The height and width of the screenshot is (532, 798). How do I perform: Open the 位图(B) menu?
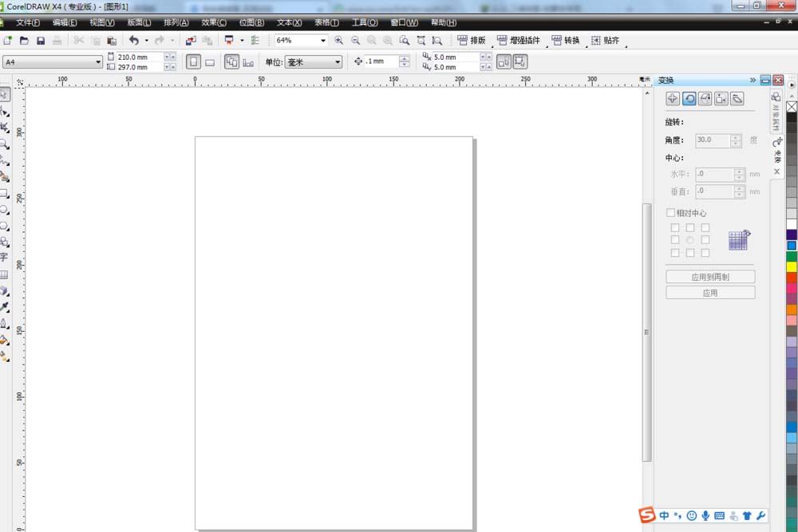click(x=251, y=22)
